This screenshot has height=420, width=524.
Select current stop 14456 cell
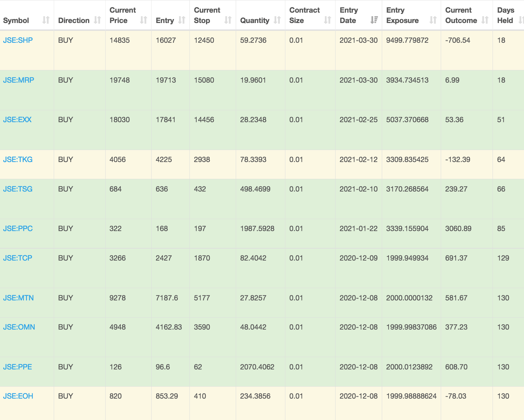[x=204, y=120]
